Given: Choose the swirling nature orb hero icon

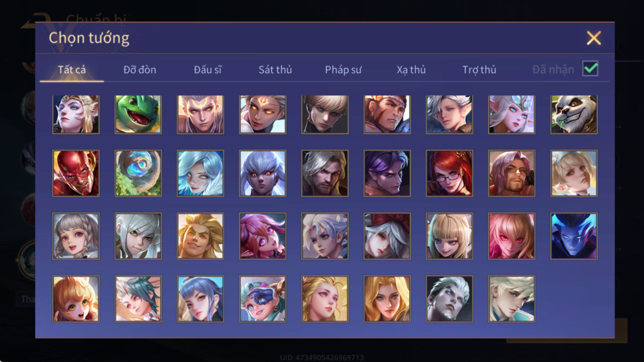Looking at the screenshot, I should [138, 173].
